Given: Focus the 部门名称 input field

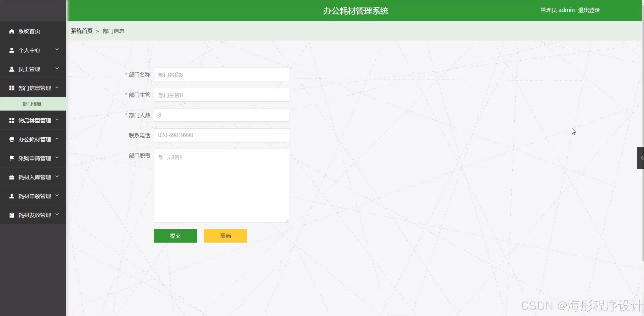Looking at the screenshot, I should tap(221, 75).
